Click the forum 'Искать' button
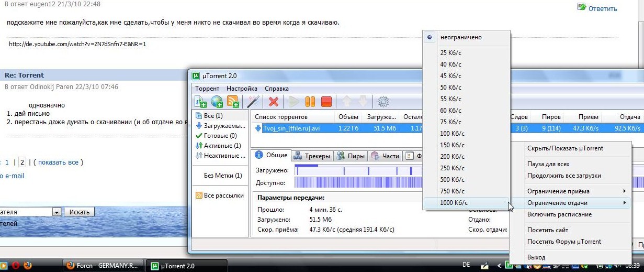Viewport: 644px width, 272px height. pos(80,212)
